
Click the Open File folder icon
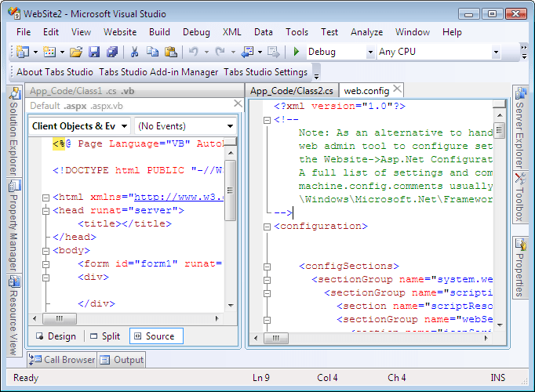[x=76, y=52]
